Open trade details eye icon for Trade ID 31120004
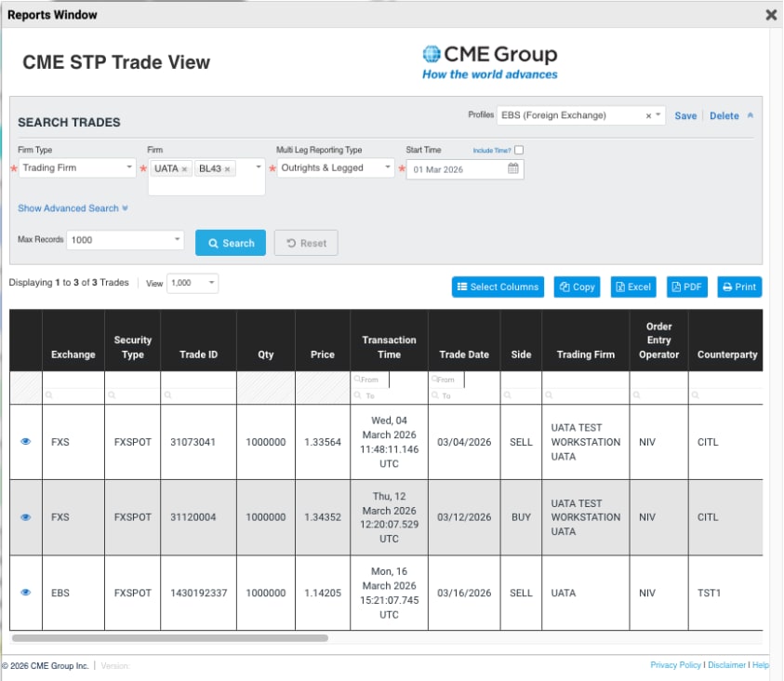Viewport: 784px width, 681px height. [25, 517]
